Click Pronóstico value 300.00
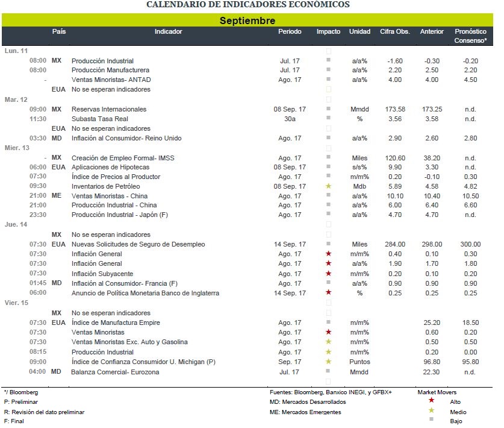Image resolution: width=504 pixels, height=428 pixels. coord(470,245)
